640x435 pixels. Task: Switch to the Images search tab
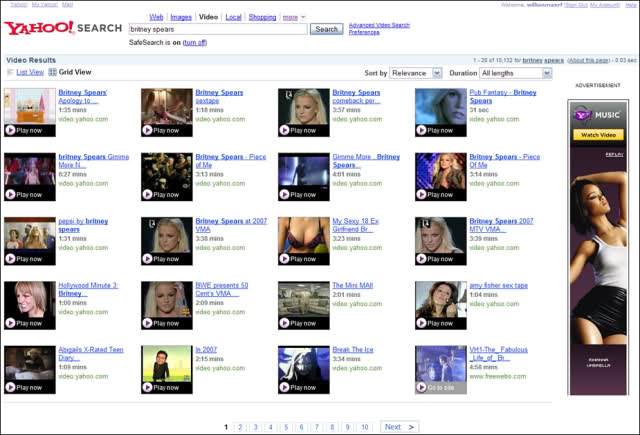pyautogui.click(x=181, y=17)
